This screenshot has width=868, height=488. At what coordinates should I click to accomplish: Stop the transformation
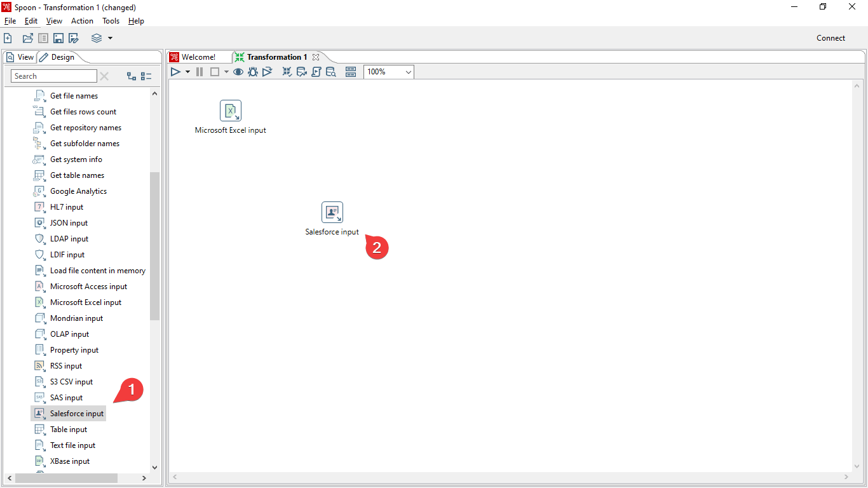[x=215, y=72]
